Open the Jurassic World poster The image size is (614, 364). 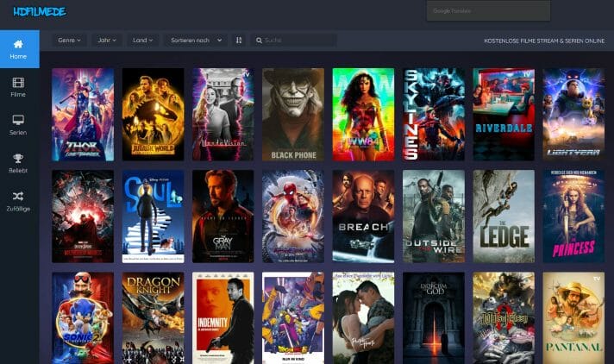tap(153, 115)
